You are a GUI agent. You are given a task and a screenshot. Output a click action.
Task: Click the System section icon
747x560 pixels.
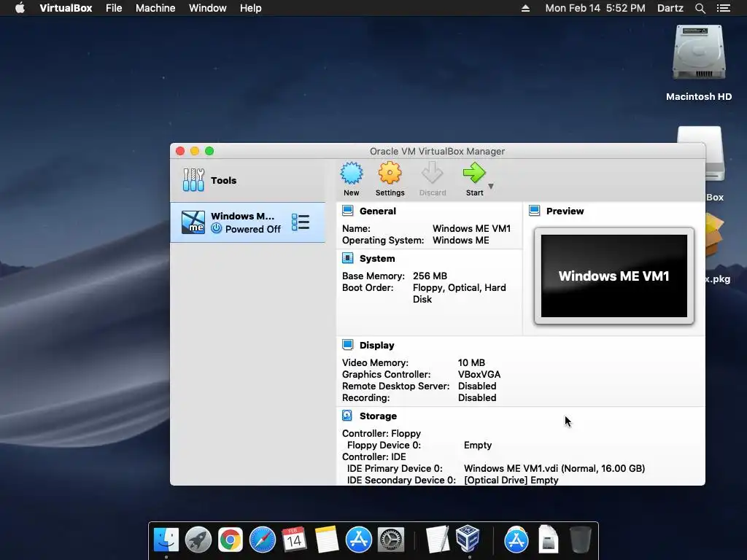coord(348,258)
